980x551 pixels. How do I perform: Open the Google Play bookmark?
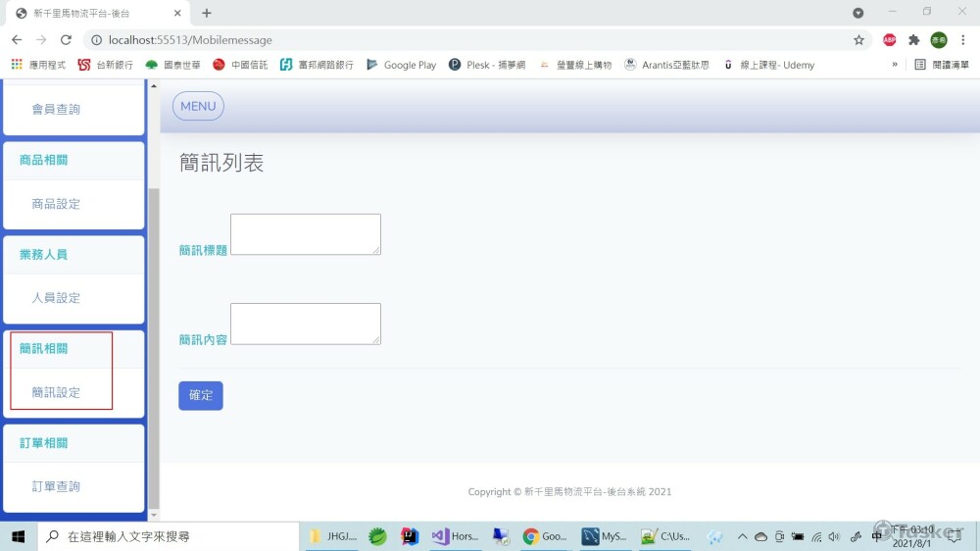401,65
